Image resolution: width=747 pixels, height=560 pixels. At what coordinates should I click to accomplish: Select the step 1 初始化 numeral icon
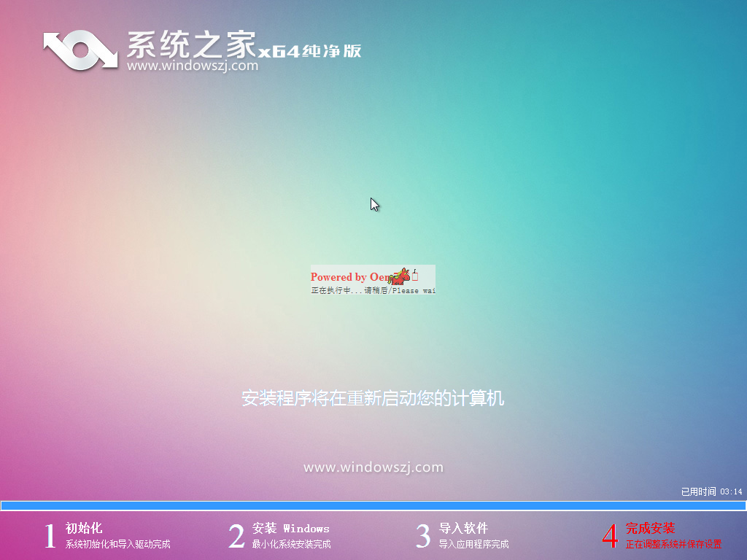[x=50, y=536]
